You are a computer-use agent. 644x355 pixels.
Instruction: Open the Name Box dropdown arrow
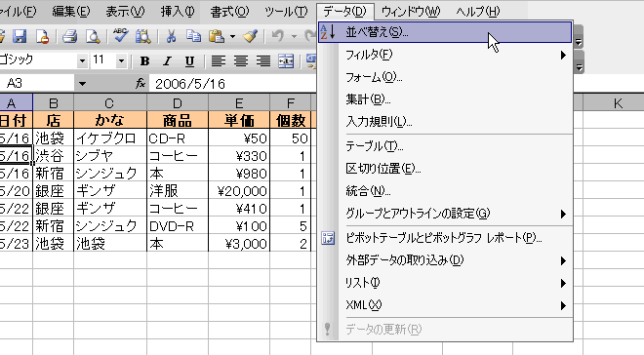(82, 84)
